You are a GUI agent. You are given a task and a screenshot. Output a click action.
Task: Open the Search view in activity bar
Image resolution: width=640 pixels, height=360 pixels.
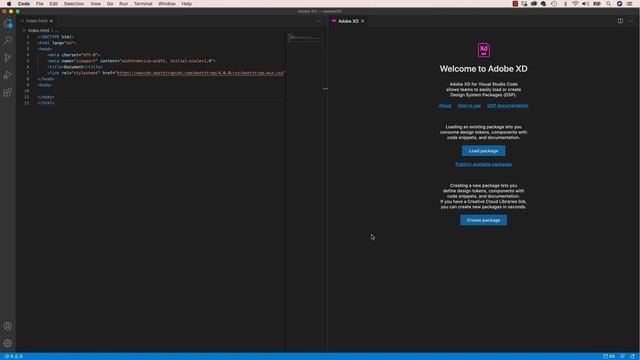[x=8, y=40]
